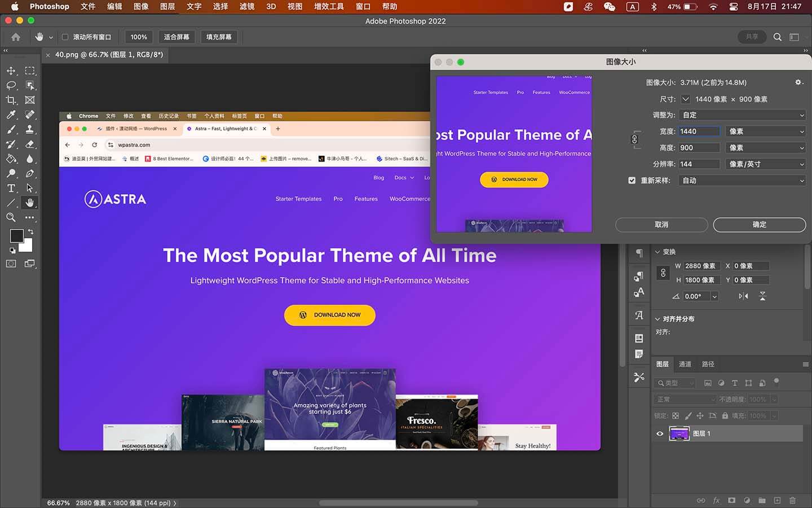Select the Blur tool
The image size is (812, 508).
(30, 159)
